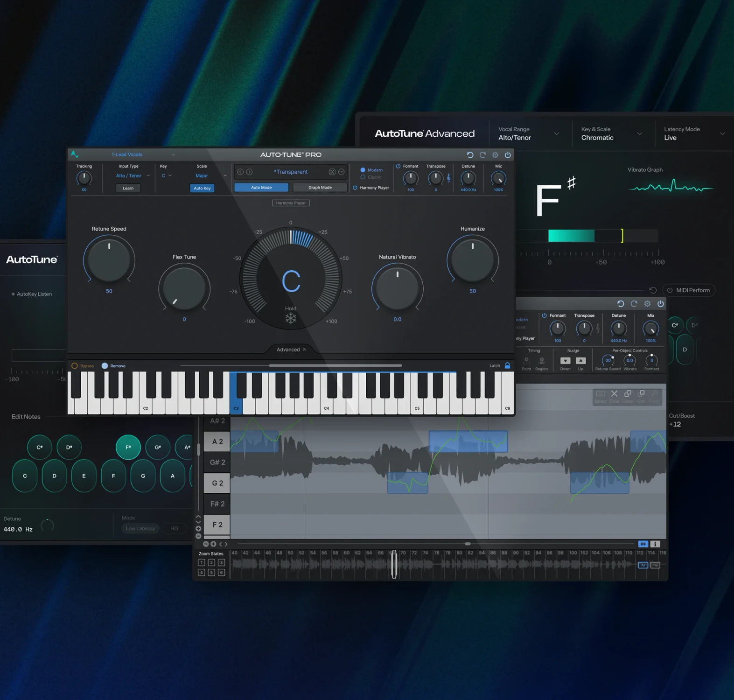Viewport: 734px width, 700px height.
Task: Switch to Graph Mode tab
Action: (x=320, y=188)
